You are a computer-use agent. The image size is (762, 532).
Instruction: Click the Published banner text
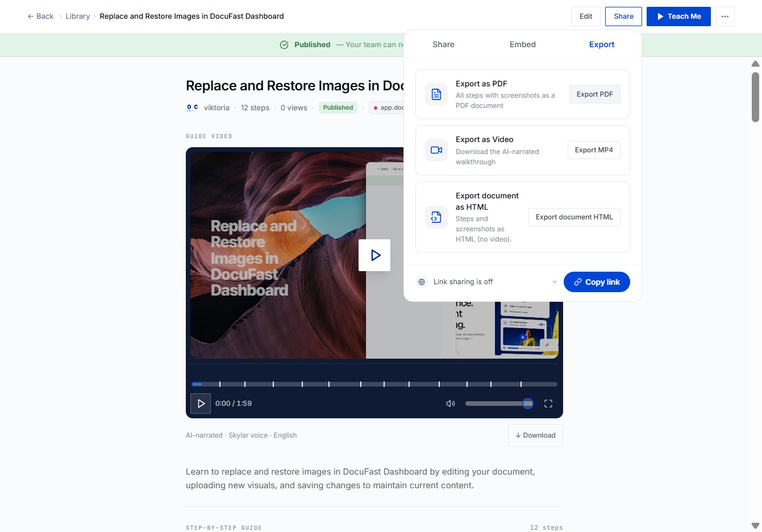click(312, 45)
